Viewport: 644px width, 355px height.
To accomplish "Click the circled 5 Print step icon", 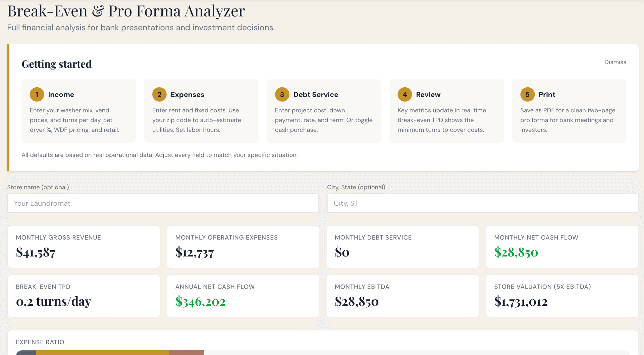I will coord(528,94).
